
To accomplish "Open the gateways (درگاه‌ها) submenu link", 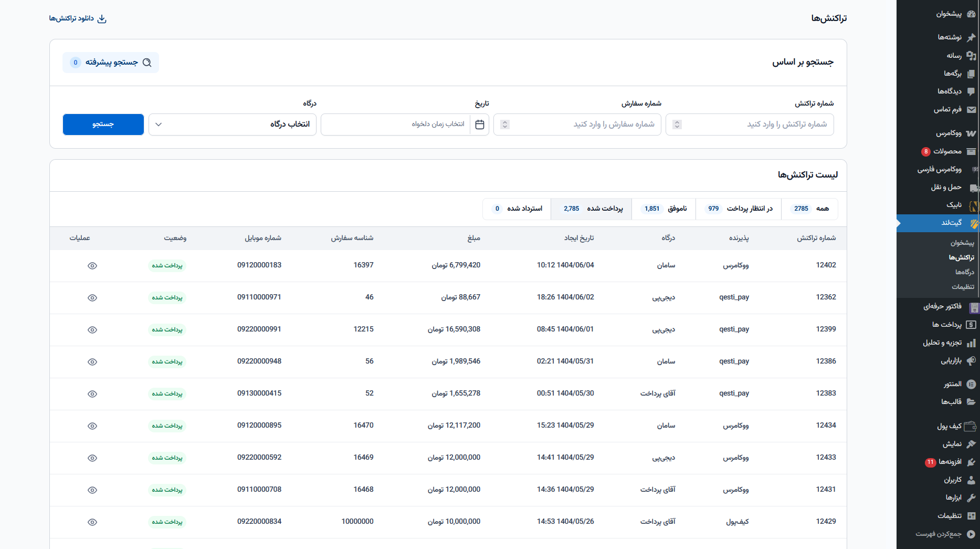I will pyautogui.click(x=964, y=272).
